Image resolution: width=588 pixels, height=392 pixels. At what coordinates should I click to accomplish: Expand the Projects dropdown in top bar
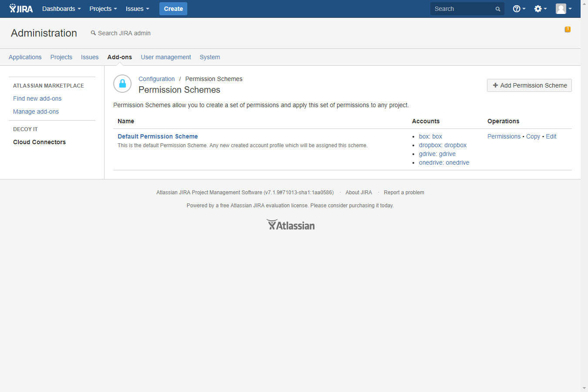point(103,9)
